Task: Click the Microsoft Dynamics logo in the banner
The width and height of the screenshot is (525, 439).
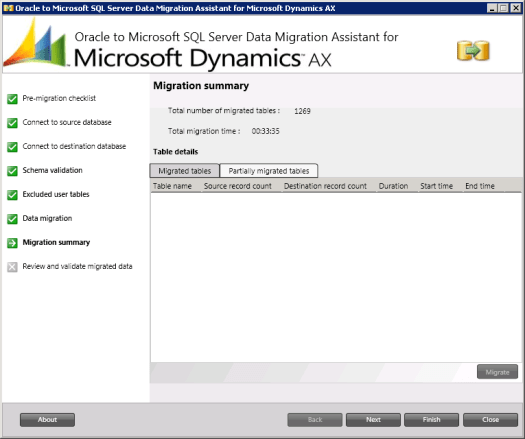Action: pyautogui.click(x=35, y=43)
